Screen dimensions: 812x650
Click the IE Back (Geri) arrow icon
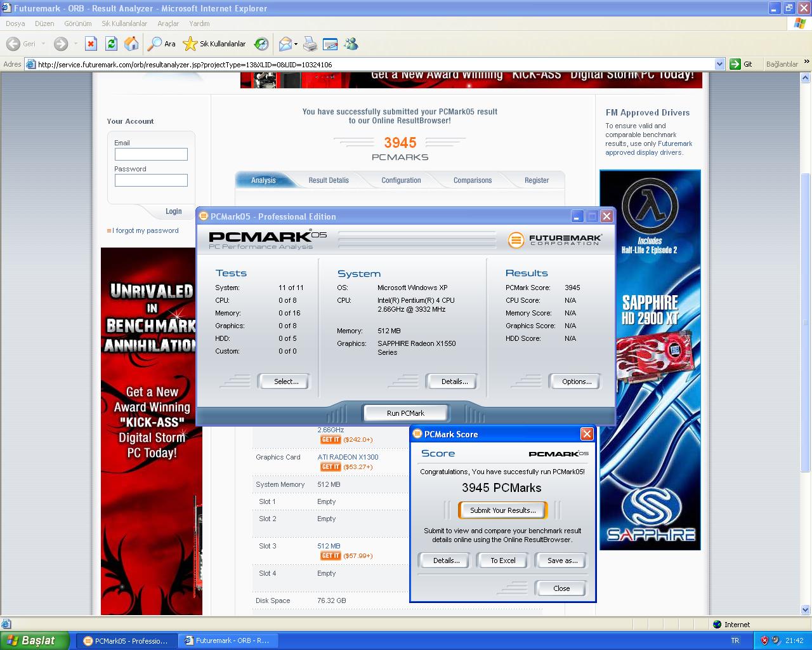coord(13,44)
